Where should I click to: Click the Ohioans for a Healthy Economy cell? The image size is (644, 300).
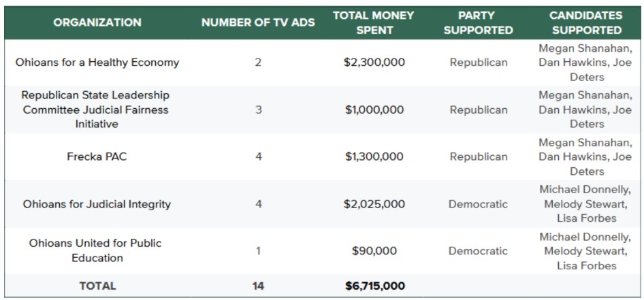(97, 63)
